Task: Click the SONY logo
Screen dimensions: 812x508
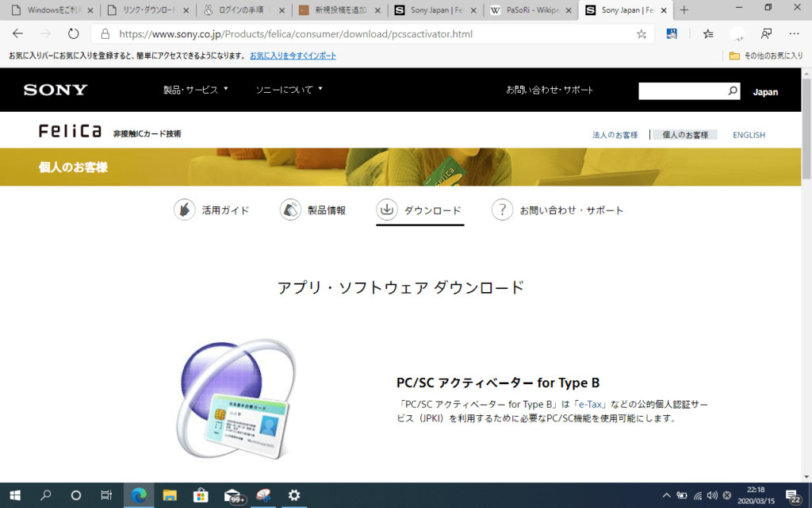Action: (x=56, y=90)
